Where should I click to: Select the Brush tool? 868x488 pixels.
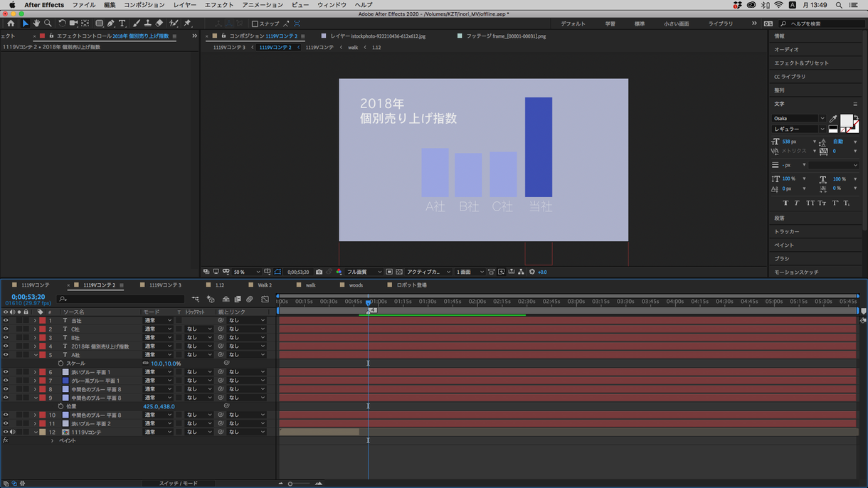(137, 23)
